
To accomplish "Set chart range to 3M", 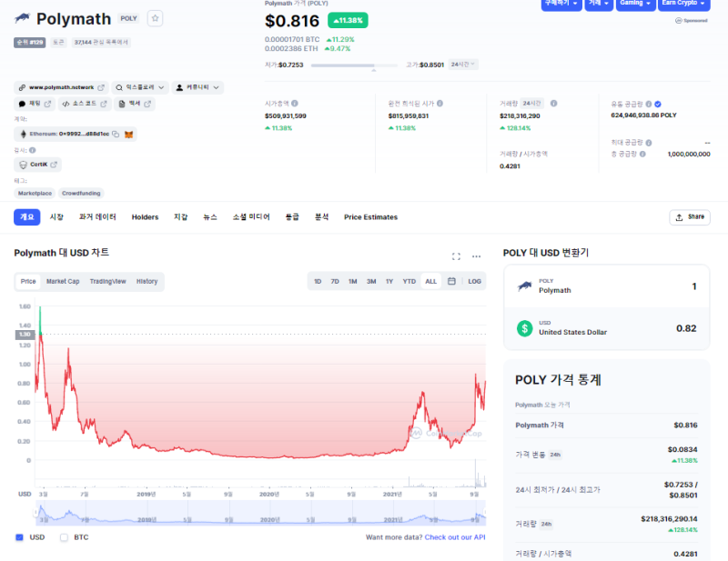I will pyautogui.click(x=371, y=282).
